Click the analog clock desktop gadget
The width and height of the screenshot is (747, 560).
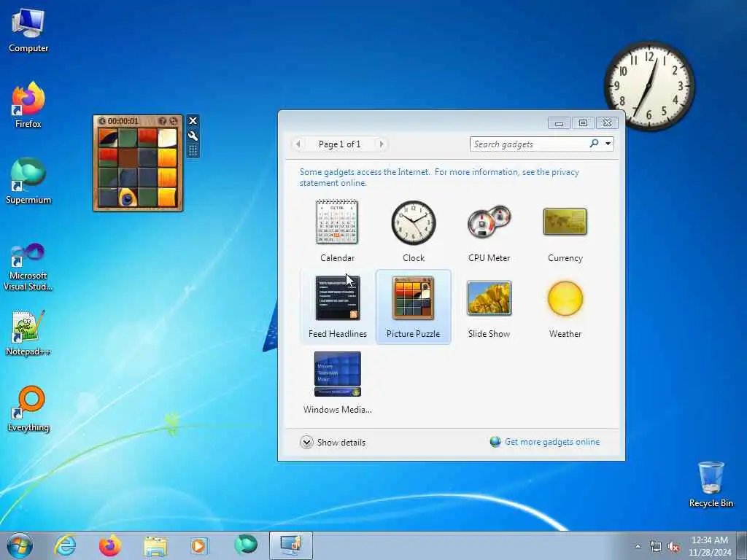649,86
